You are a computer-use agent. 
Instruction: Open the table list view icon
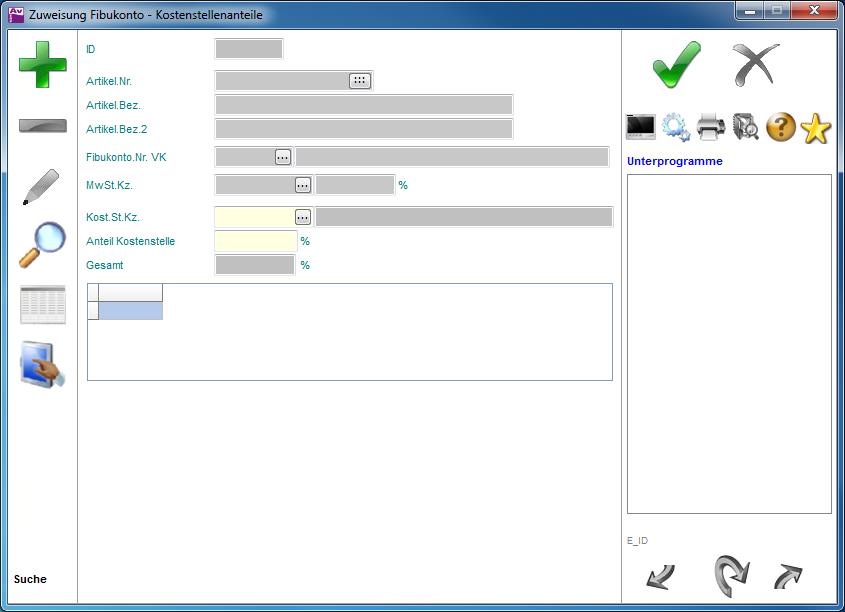(43, 304)
